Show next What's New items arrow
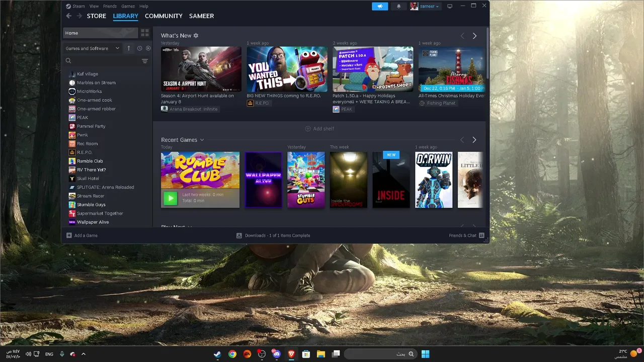 [x=474, y=36]
